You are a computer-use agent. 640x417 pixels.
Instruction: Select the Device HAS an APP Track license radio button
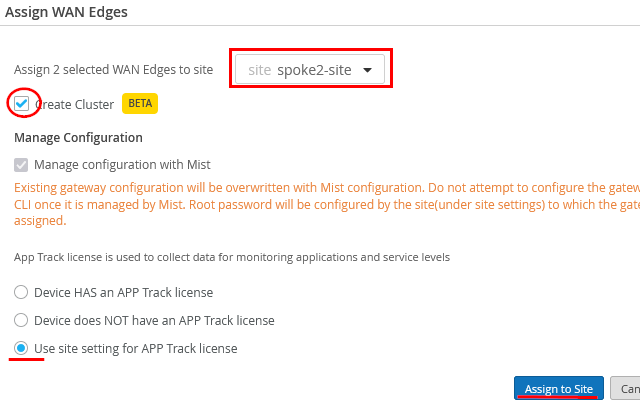pos(22,293)
